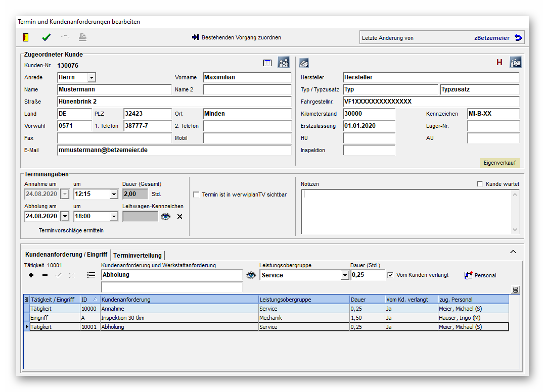Click the red H history icon

499,63
